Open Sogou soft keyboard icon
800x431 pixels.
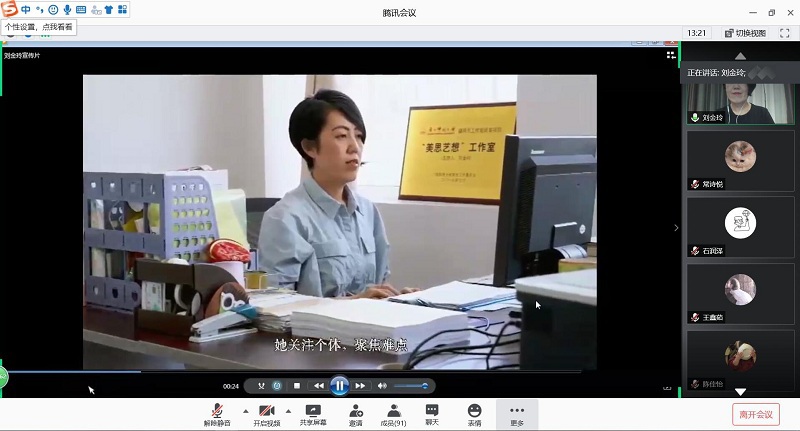(81, 10)
